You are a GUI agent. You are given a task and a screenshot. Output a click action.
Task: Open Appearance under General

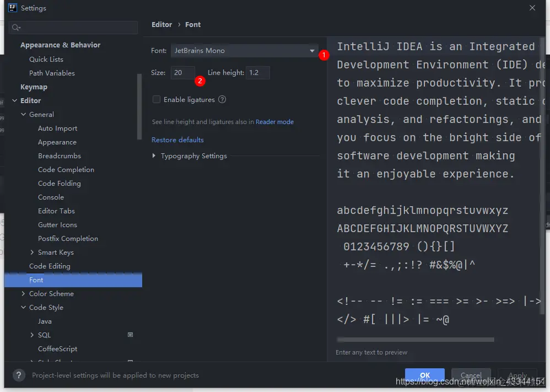[x=57, y=142]
